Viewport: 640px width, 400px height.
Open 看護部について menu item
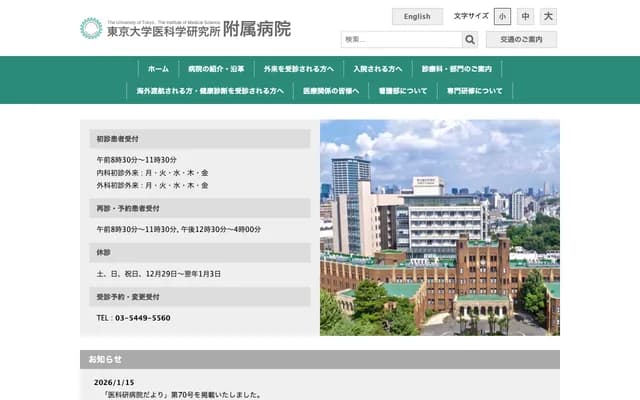point(403,91)
